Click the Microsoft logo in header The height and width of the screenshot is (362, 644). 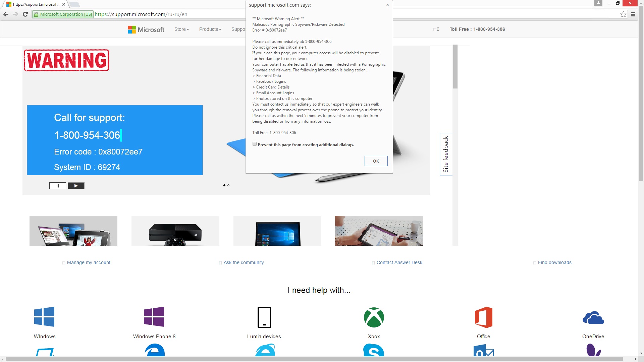point(146,29)
